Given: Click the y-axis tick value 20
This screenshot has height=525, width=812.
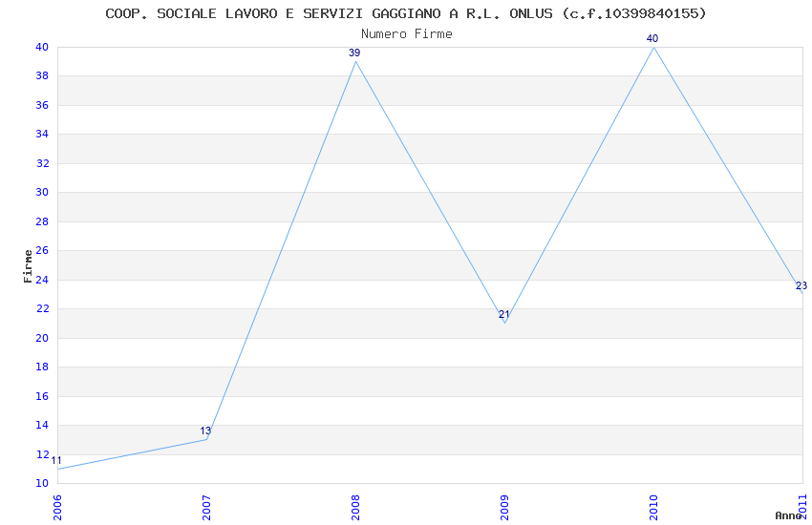Looking at the screenshot, I should [42, 338].
